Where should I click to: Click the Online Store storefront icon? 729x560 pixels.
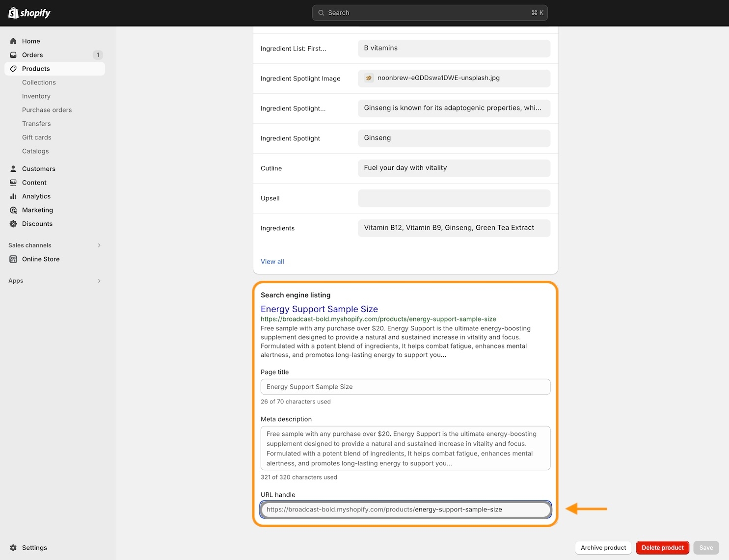pos(13,259)
